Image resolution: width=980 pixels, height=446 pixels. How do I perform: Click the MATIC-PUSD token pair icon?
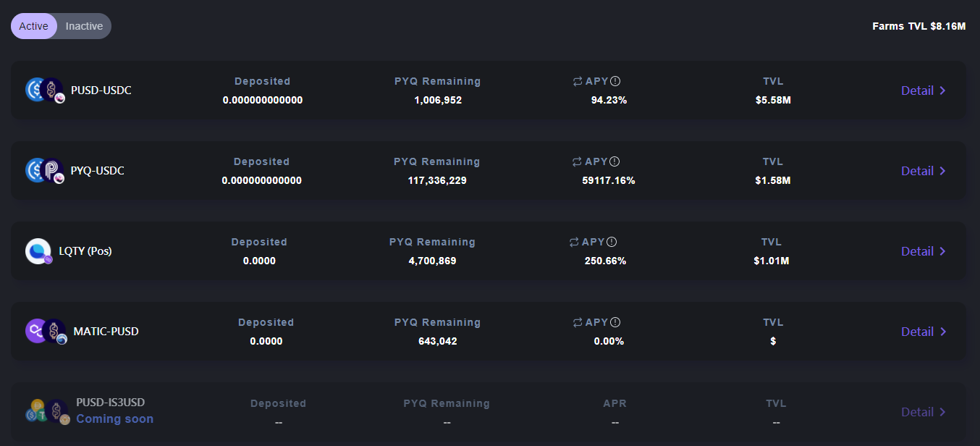[46, 332]
